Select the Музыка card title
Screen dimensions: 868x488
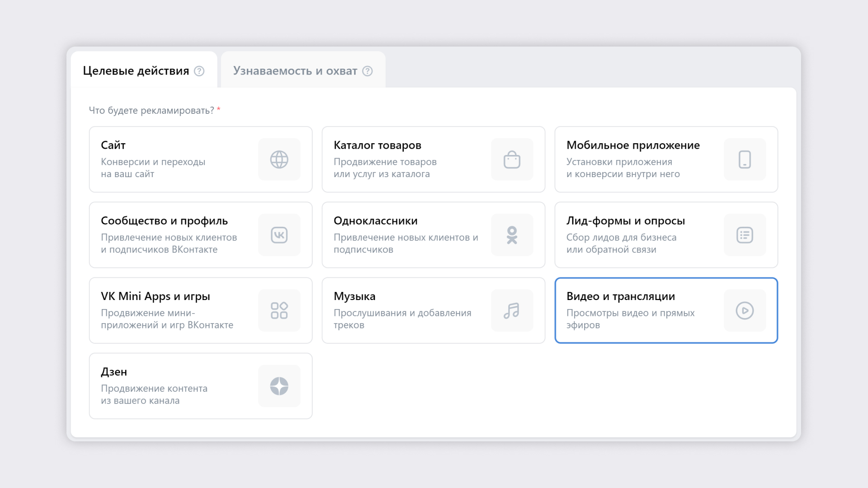tap(354, 296)
